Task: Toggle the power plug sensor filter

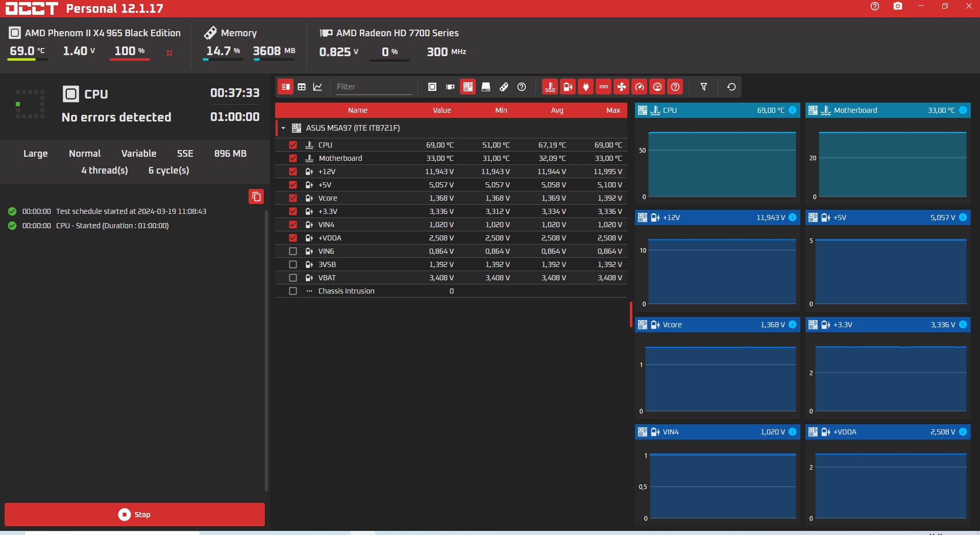Action: click(586, 87)
